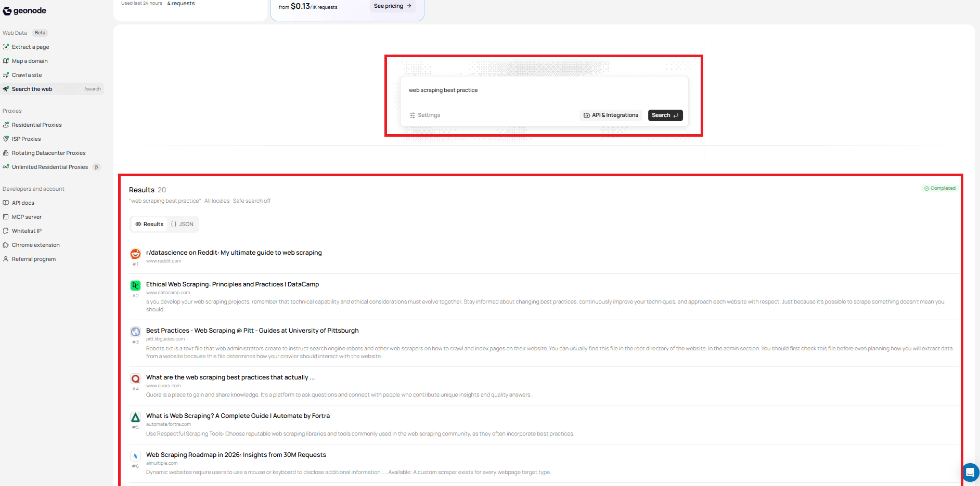Click the Completed status badge

pos(940,188)
